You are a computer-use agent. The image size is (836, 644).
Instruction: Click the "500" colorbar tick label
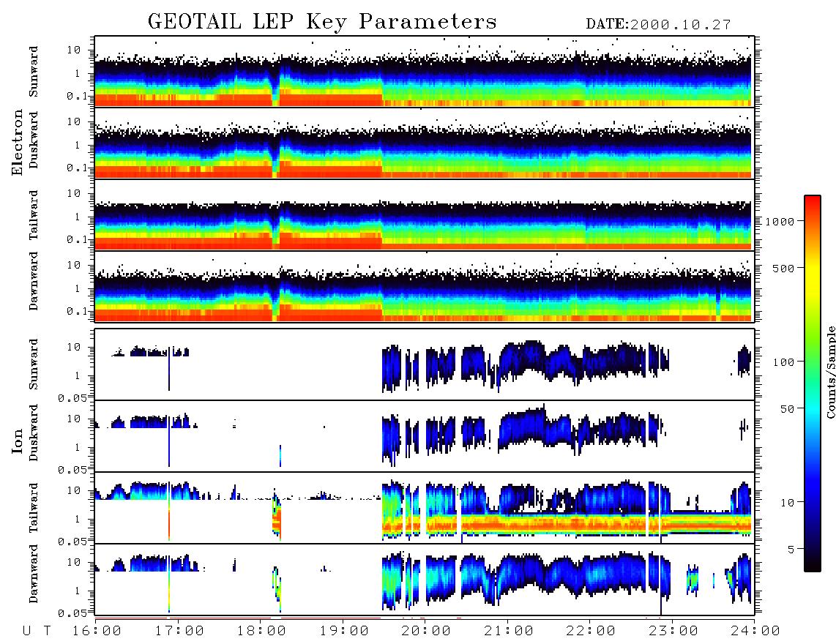(x=784, y=268)
